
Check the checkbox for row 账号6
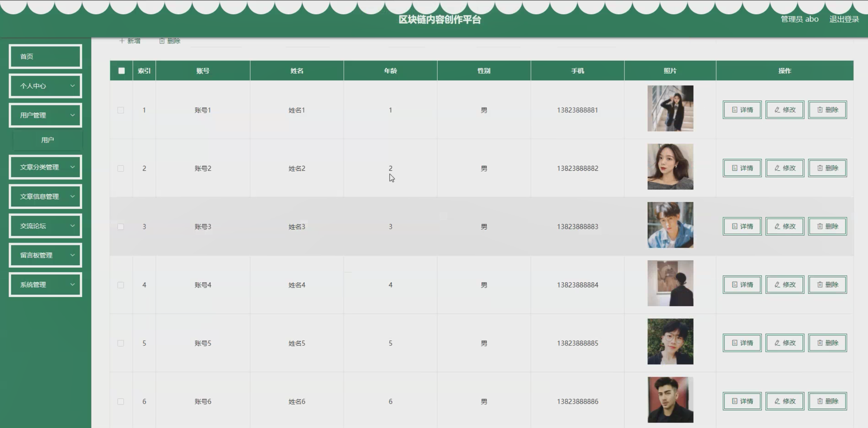pos(121,401)
